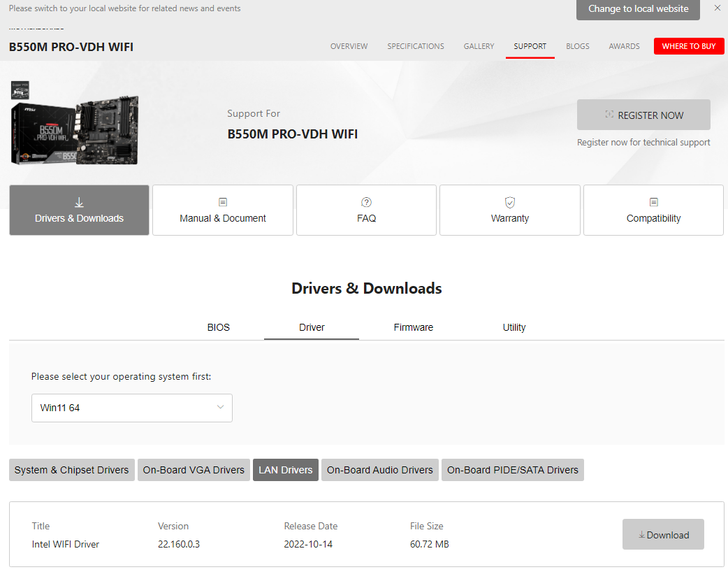Open the Win11 64 operating system dropdown
Screen dimensions: 728x572
click(x=132, y=408)
